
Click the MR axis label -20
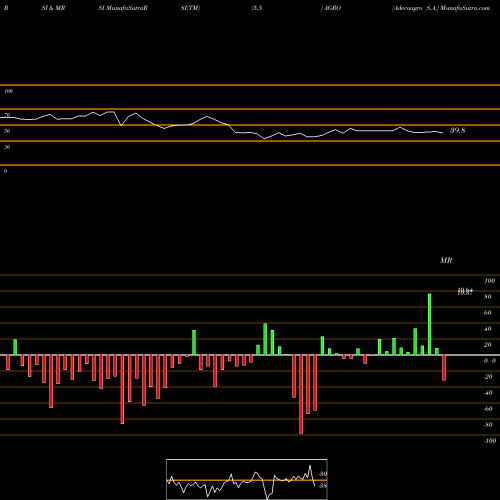(x=488, y=377)
